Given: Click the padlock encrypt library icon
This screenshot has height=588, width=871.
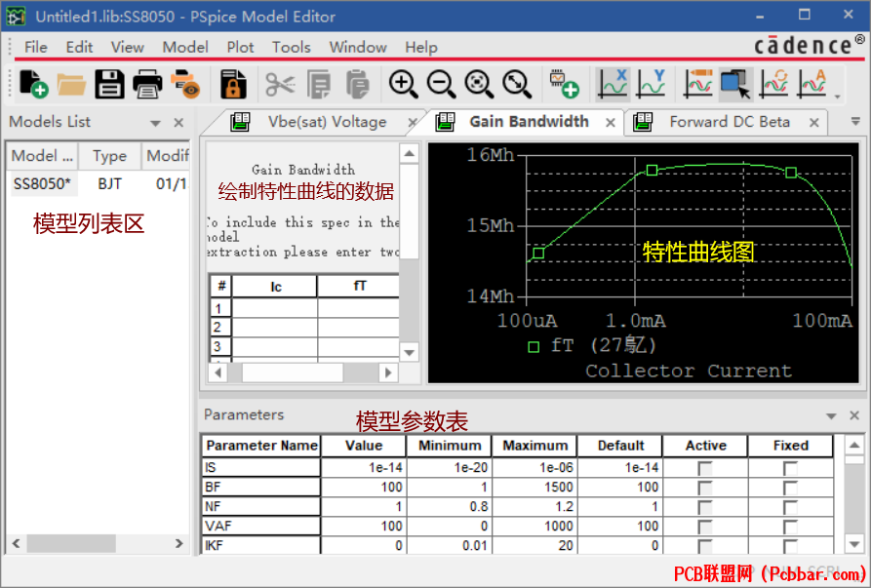Looking at the screenshot, I should pos(233,85).
